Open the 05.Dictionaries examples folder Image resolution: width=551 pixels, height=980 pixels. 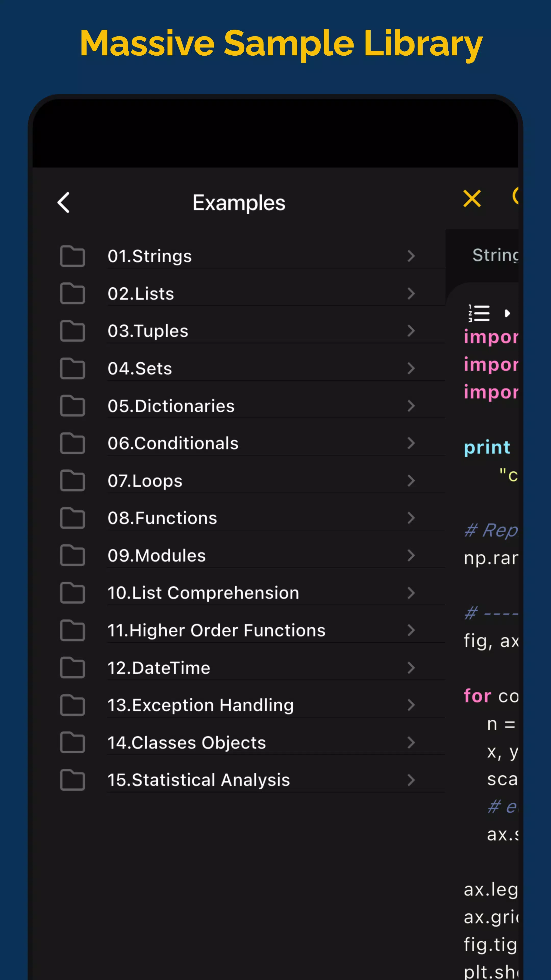(171, 406)
